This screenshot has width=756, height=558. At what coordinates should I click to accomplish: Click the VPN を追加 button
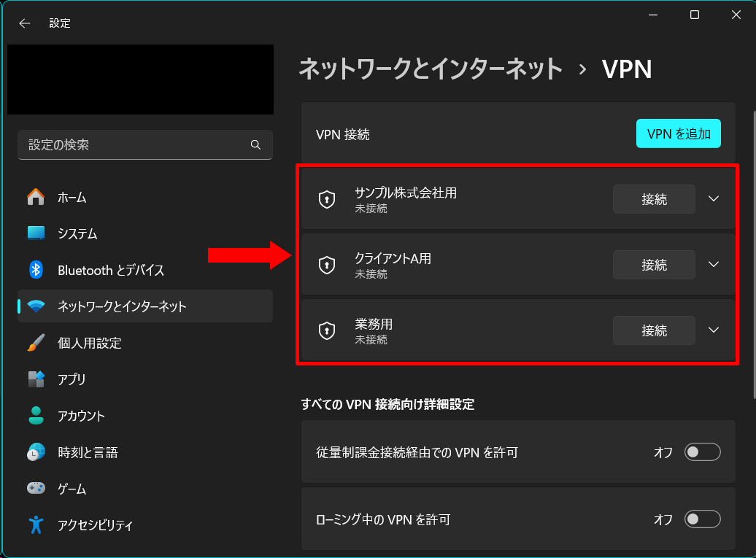pos(678,133)
